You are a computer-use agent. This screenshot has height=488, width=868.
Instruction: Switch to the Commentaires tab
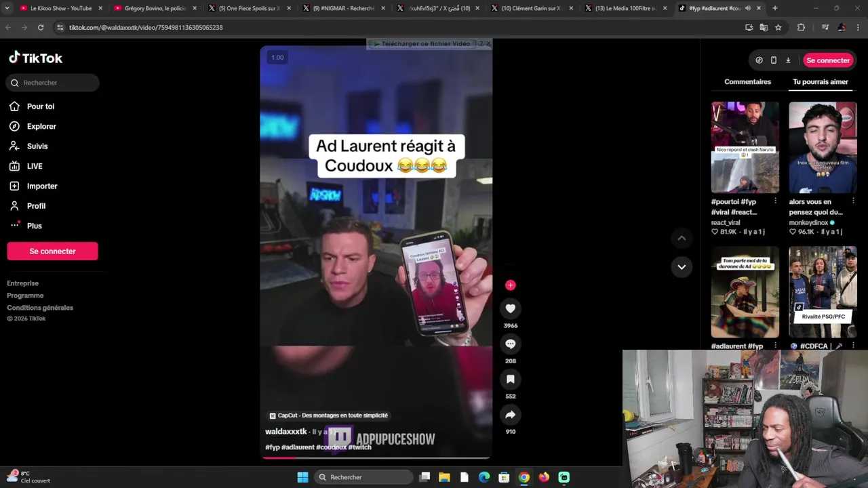click(x=747, y=82)
